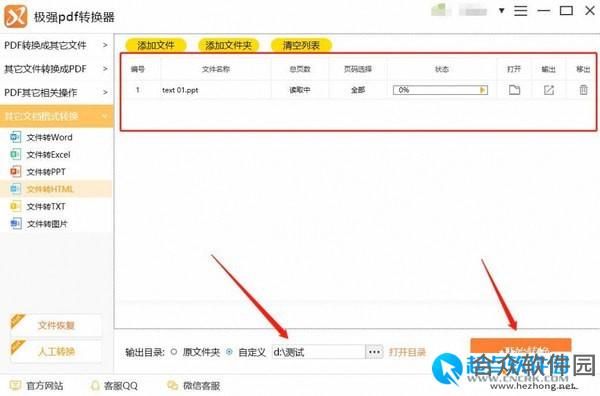Image resolution: width=600 pixels, height=396 pixels.
Task: Click the TXT document icon
Action: click(x=16, y=206)
